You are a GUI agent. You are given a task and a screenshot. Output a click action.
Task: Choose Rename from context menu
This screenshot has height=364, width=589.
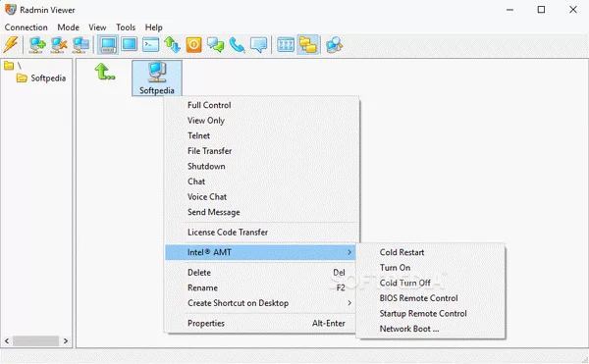261,287
